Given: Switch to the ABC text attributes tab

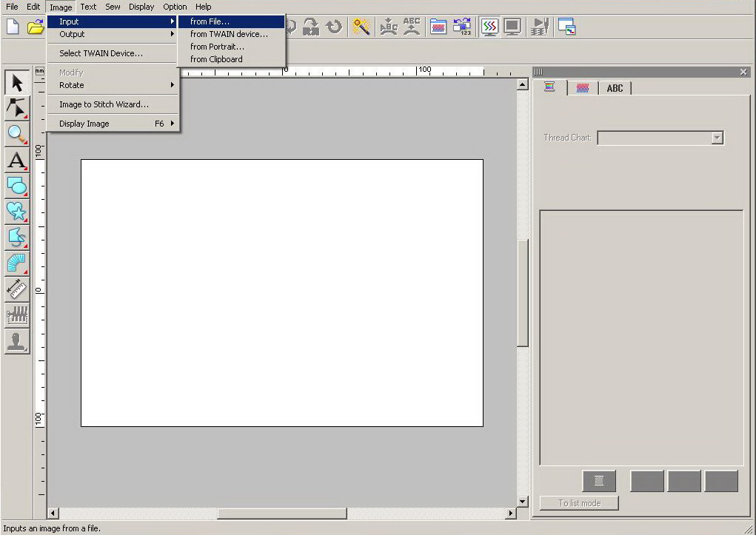Looking at the screenshot, I should click(615, 88).
